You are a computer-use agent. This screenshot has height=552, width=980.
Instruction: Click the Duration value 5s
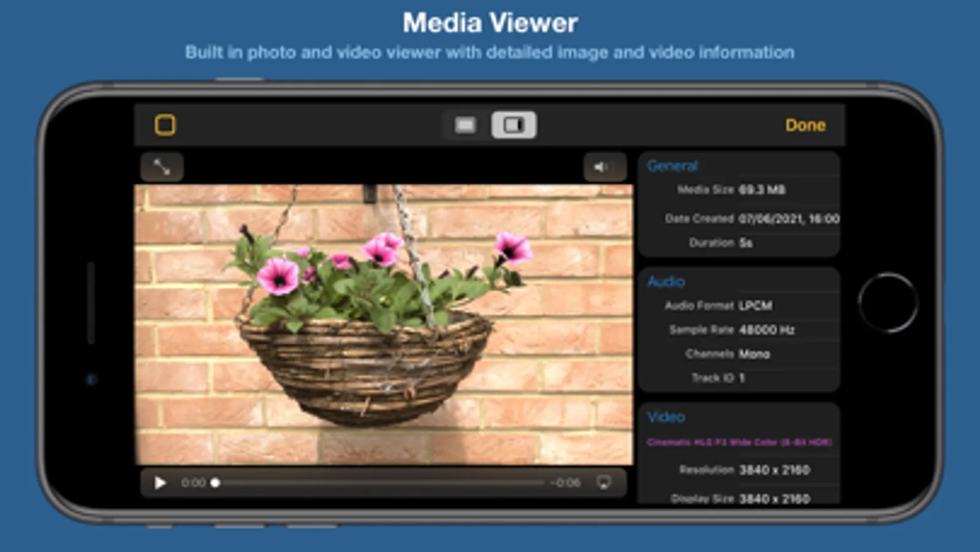tap(745, 243)
